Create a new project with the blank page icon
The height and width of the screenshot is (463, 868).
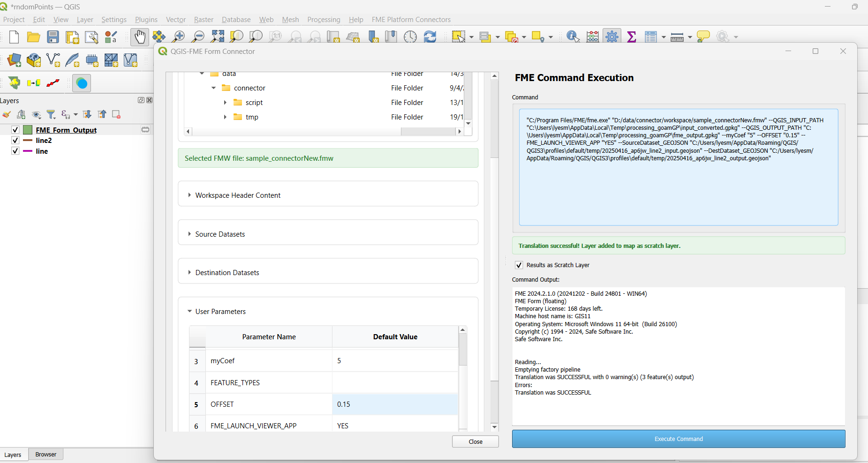pyautogui.click(x=14, y=37)
